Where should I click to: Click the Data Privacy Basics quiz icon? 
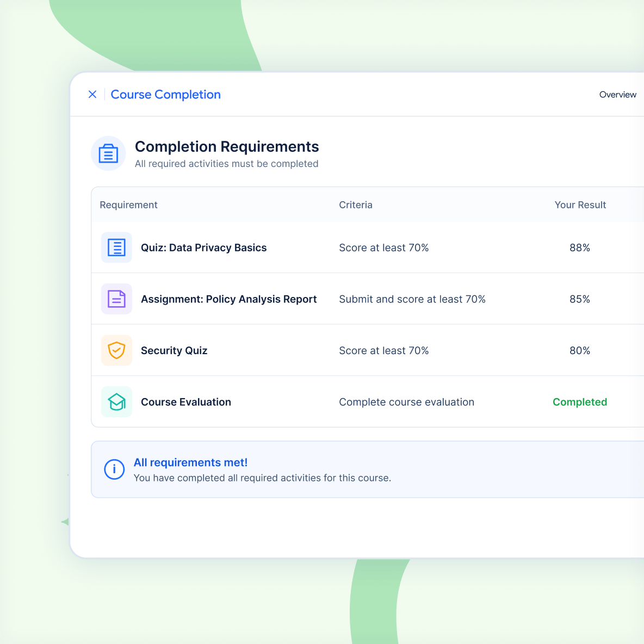pyautogui.click(x=116, y=247)
